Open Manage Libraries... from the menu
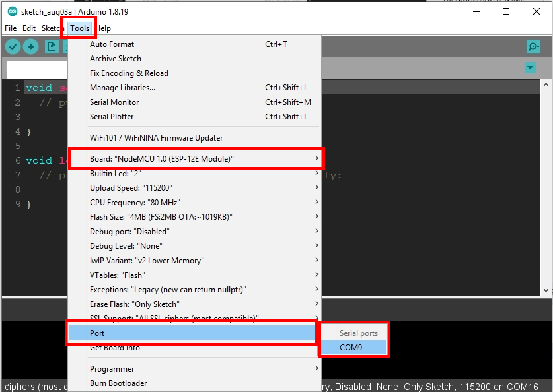Screen dimensions: 553x392 (194, 87)
